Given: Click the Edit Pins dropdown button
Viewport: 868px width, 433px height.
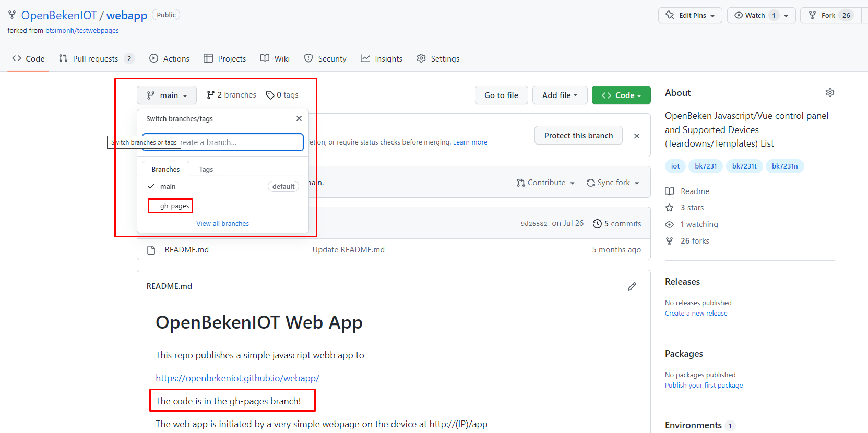Looking at the screenshot, I should (690, 15).
